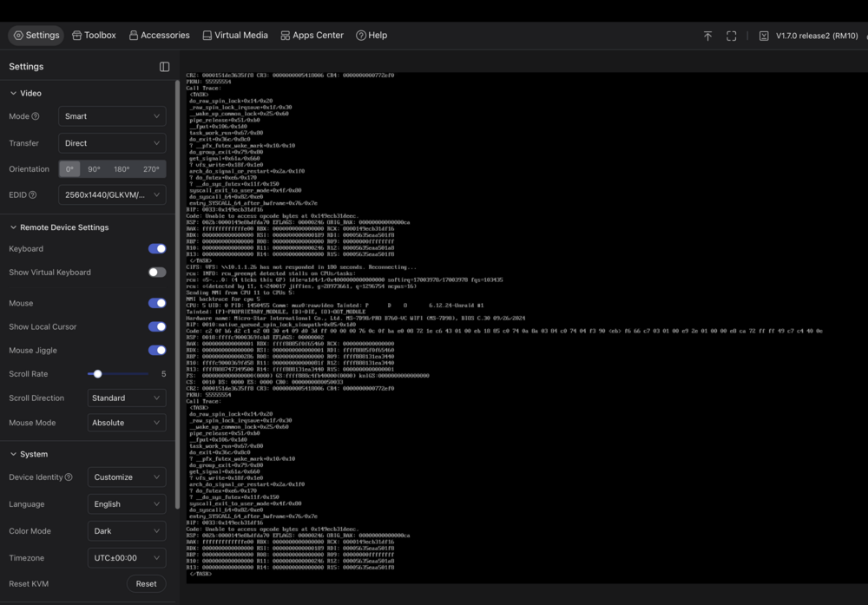Open Mouse Mode dropdown set to Absolute

[127, 423]
